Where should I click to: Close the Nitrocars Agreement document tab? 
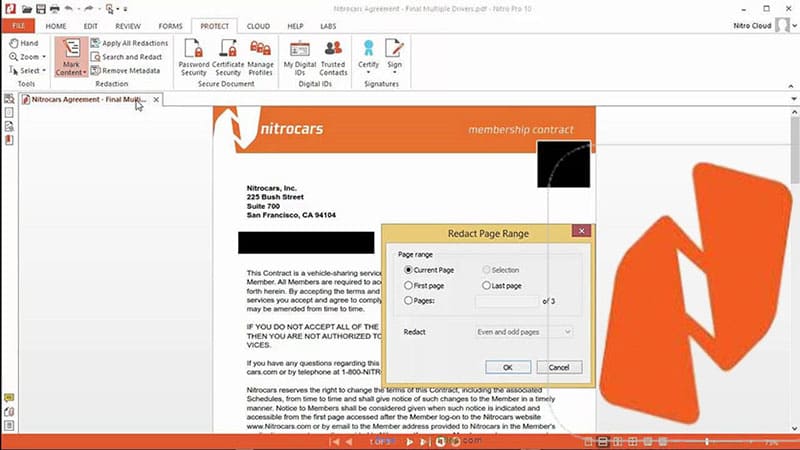click(156, 99)
